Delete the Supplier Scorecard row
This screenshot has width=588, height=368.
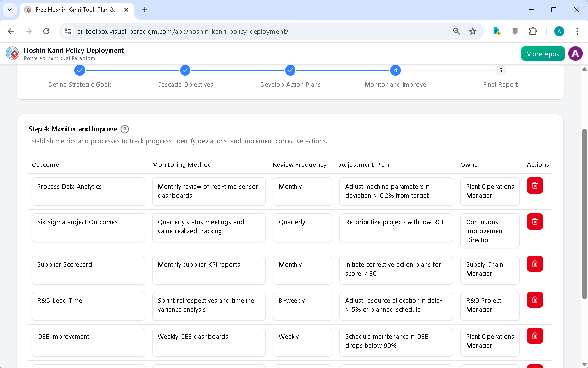click(x=535, y=264)
